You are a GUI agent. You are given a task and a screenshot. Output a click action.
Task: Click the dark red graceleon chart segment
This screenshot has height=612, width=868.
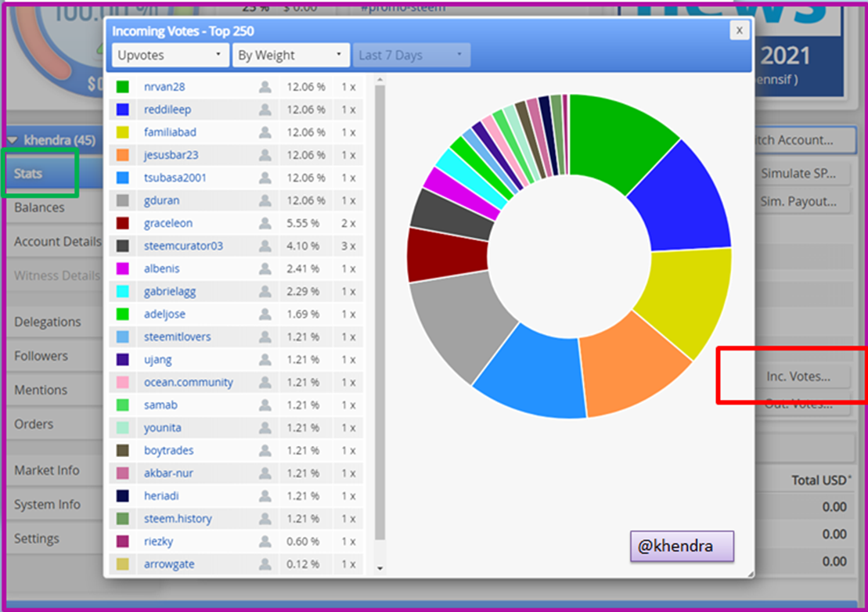tap(446, 255)
